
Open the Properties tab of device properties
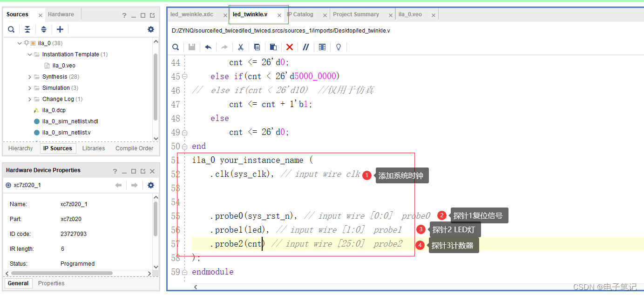(51, 283)
